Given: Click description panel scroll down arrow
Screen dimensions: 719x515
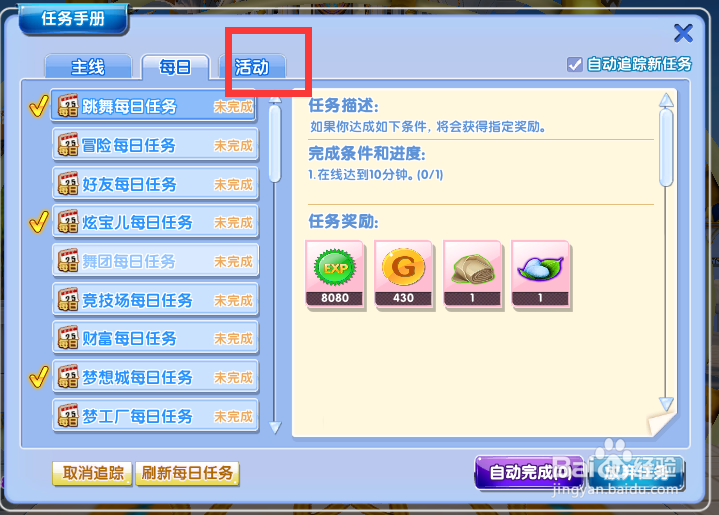Looking at the screenshot, I should click(666, 404).
